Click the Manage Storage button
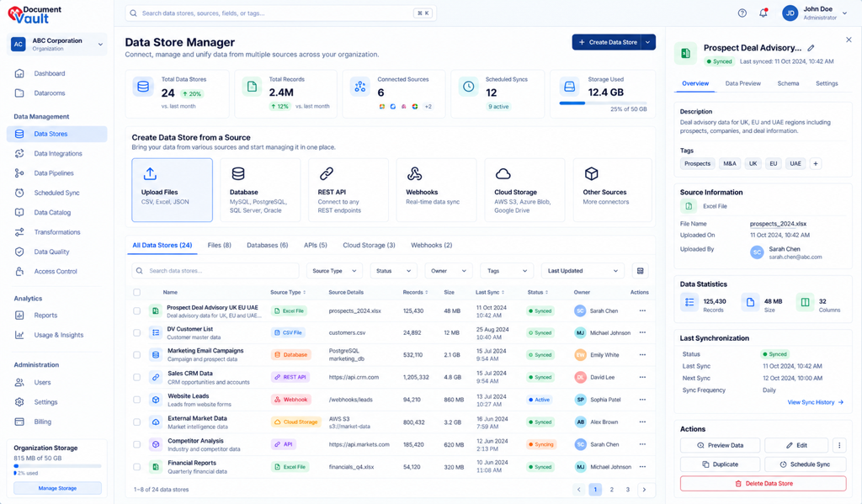The height and width of the screenshot is (504, 862). (x=57, y=488)
